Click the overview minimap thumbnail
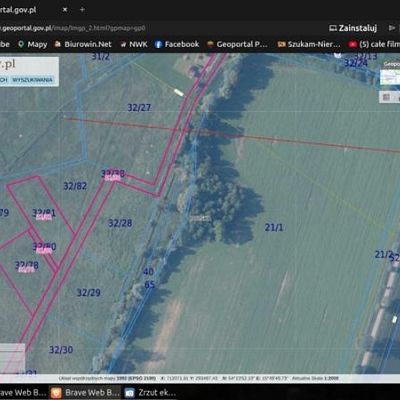Viewport: 400px width, 400px height. click(390, 77)
